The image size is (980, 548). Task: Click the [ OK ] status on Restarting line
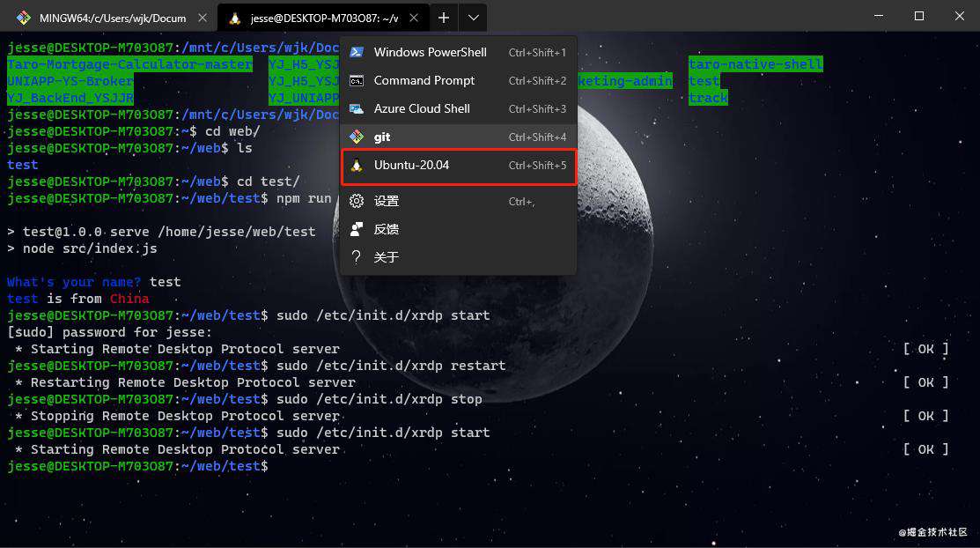(925, 382)
